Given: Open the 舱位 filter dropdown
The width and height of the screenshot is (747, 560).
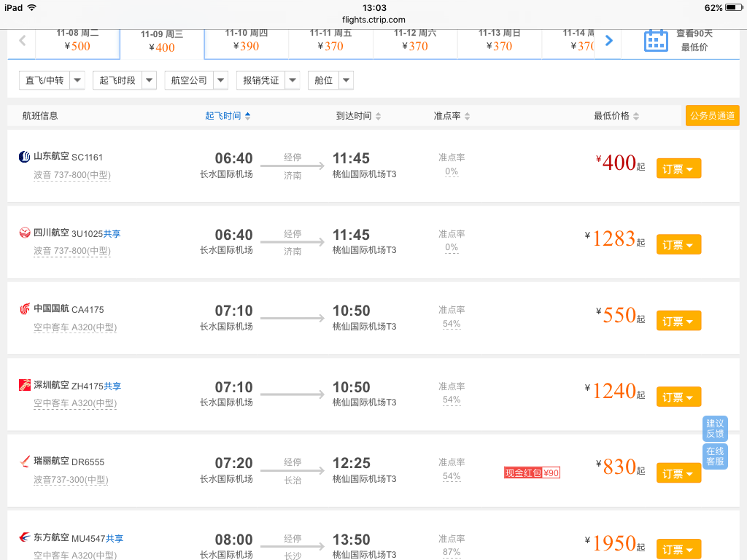Looking at the screenshot, I should pyautogui.click(x=331, y=80).
